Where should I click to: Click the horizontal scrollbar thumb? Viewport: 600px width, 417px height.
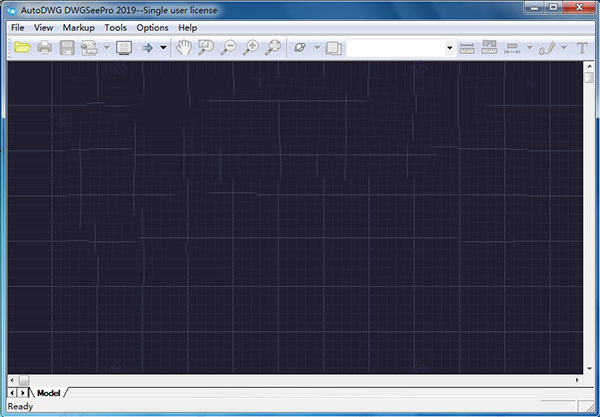[24, 380]
